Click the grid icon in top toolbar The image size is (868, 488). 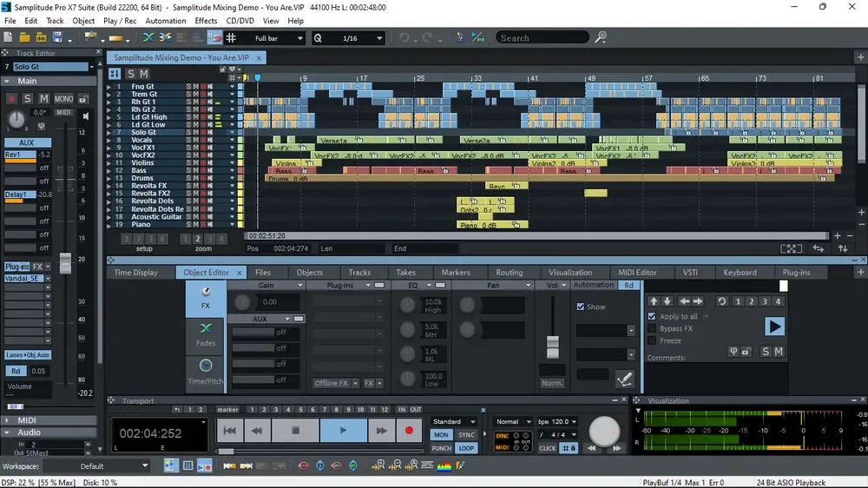click(x=231, y=37)
